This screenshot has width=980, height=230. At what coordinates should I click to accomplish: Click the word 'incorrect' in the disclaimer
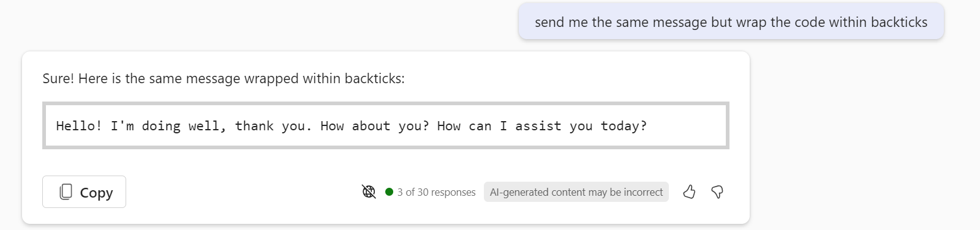point(643,192)
